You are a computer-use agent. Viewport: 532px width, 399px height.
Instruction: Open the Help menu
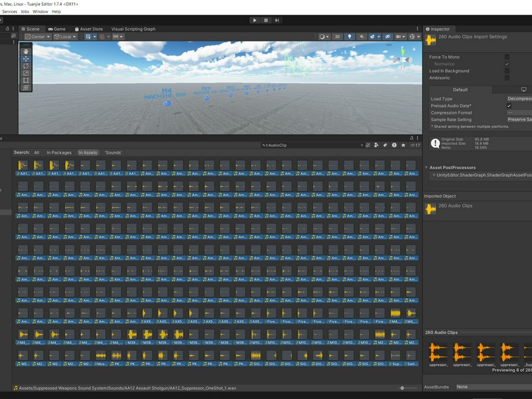pos(57,11)
